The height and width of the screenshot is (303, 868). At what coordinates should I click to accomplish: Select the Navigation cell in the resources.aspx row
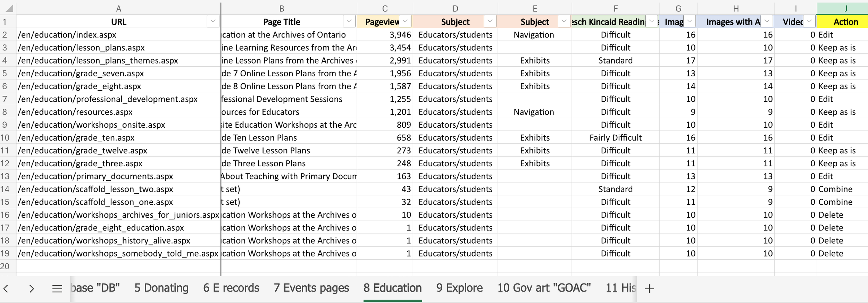(535, 112)
